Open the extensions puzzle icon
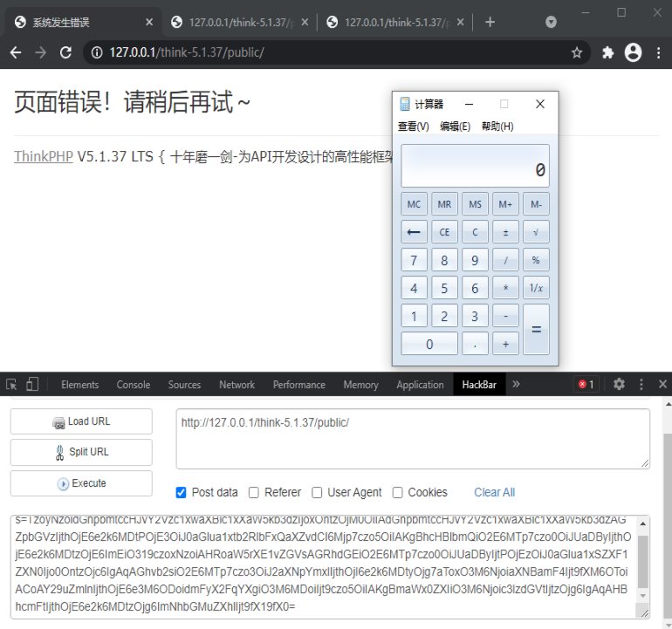Screen dimensions: 672x629 [x=607, y=52]
